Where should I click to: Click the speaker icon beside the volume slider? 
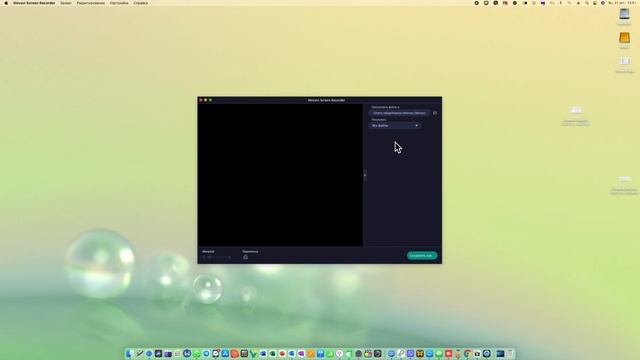pos(204,257)
